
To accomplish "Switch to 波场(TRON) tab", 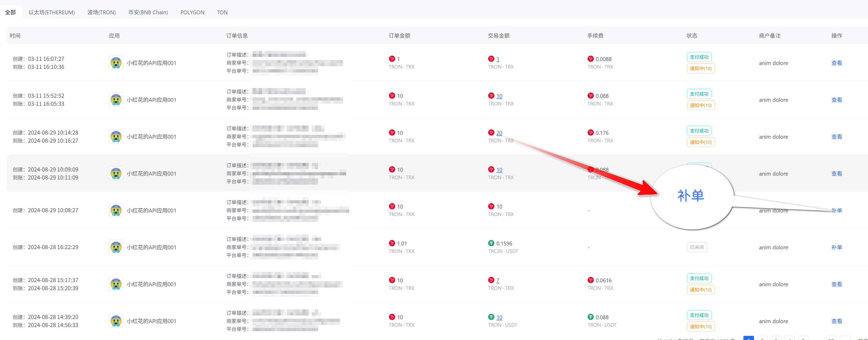I will (102, 12).
